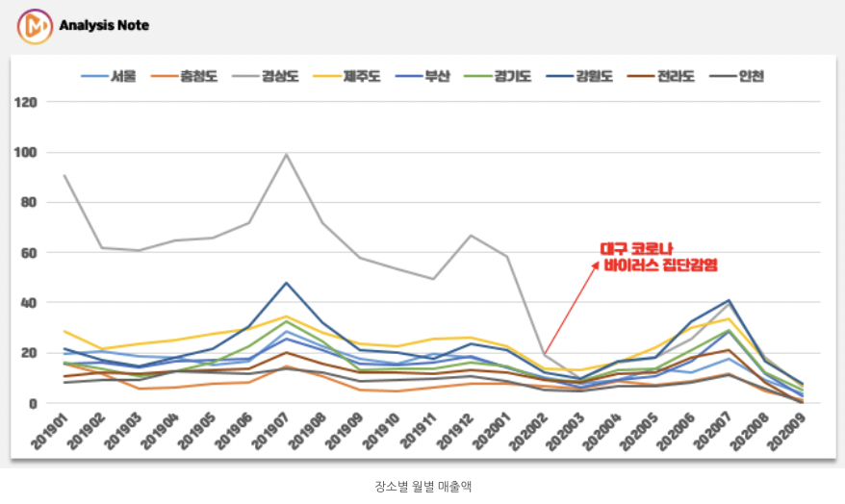Select the 경상도 legend entry

(265, 76)
